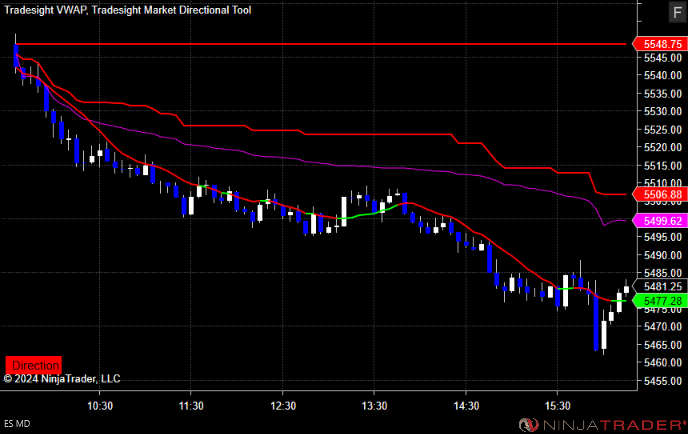Viewport: 688px width, 434px height.
Task: Click the 5470.00 price axis label
Action: [x=663, y=326]
